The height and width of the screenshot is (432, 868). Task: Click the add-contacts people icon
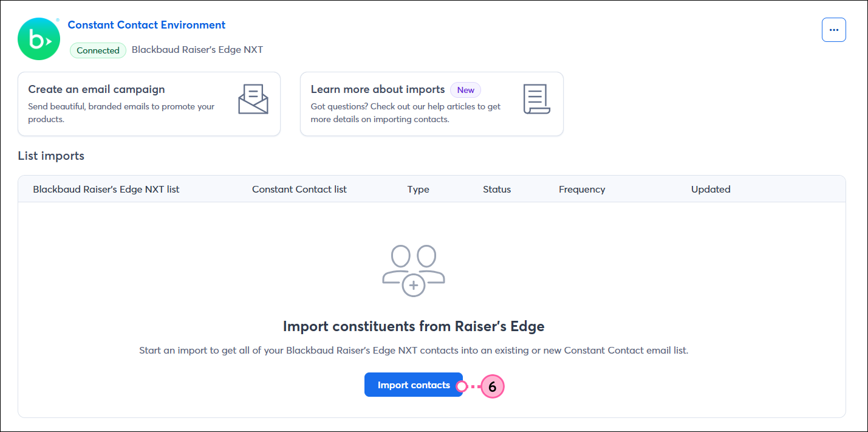coord(414,271)
